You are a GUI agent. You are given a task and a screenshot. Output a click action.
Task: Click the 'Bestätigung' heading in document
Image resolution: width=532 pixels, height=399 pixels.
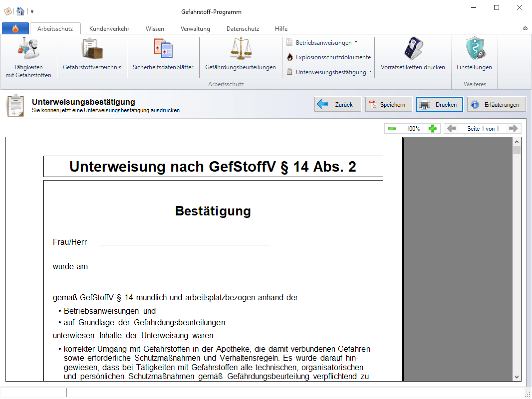213,211
